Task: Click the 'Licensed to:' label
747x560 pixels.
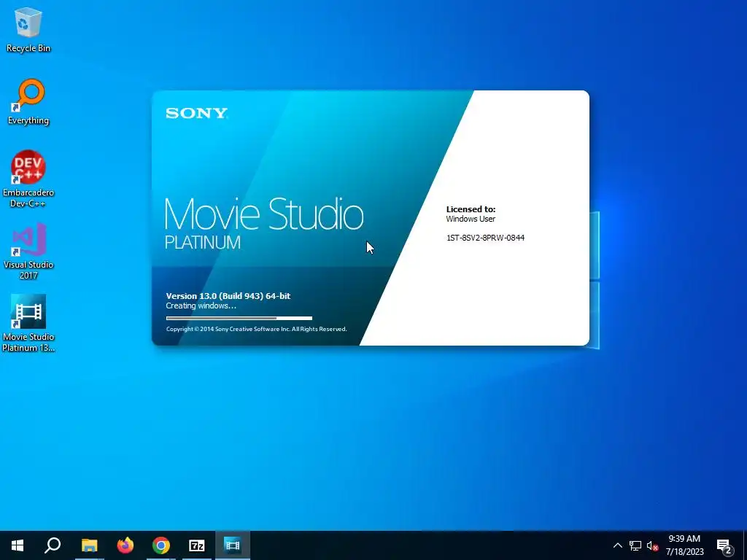Action: (471, 209)
